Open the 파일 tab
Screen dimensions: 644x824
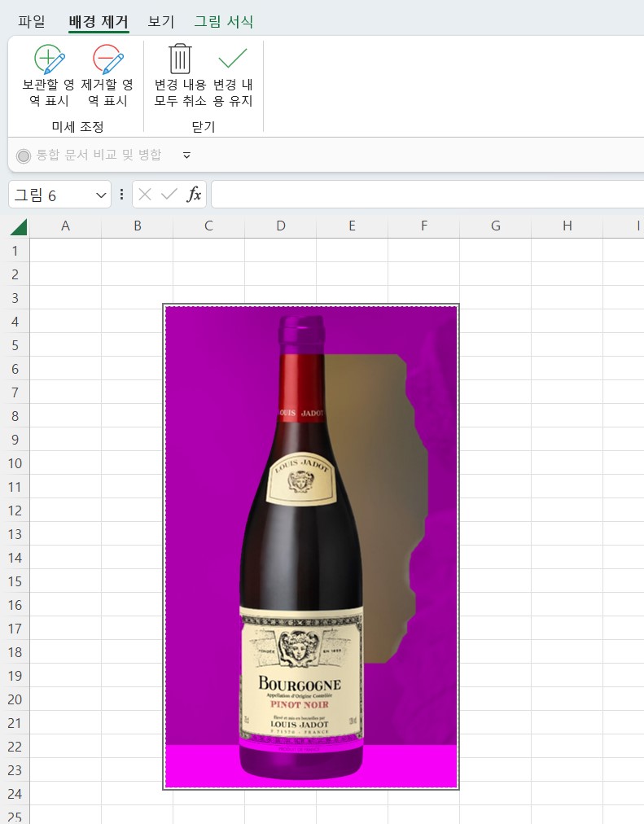32,21
